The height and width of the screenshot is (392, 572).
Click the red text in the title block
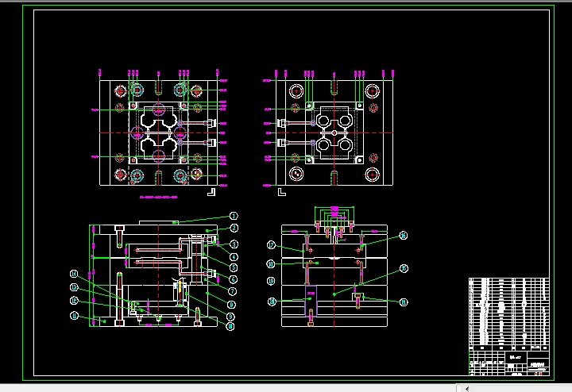(x=538, y=374)
